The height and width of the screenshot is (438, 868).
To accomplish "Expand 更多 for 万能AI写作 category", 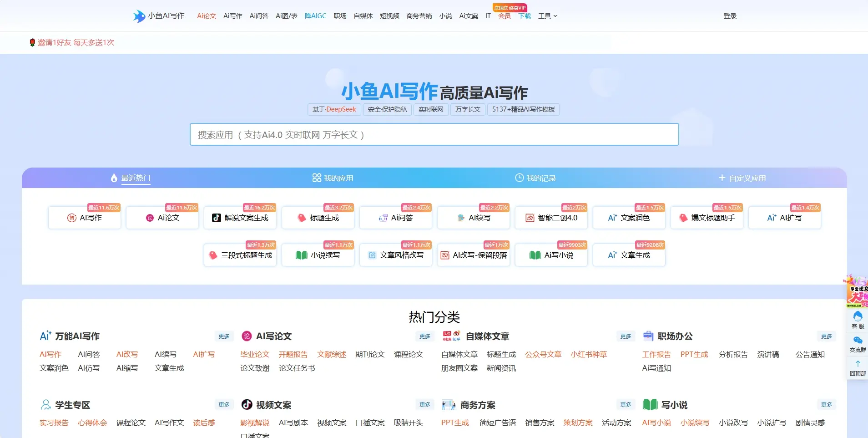I will click(x=224, y=336).
